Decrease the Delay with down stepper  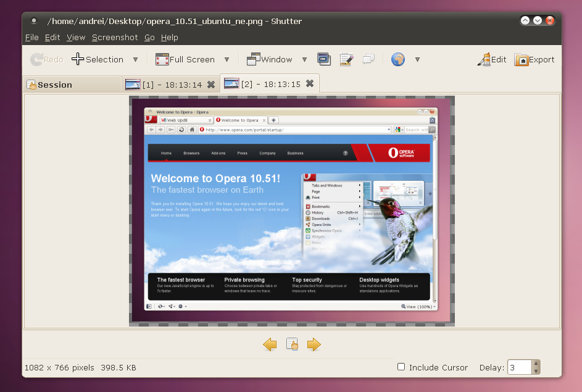click(536, 371)
